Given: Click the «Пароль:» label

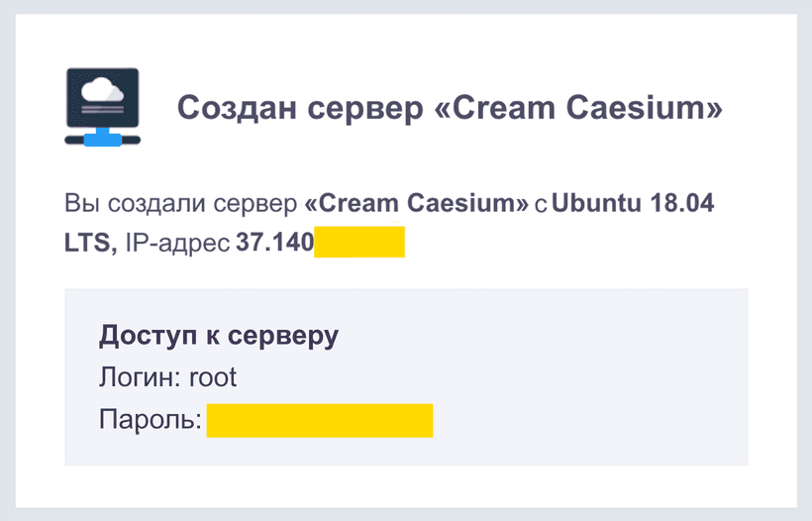Looking at the screenshot, I should pyautogui.click(x=151, y=419).
